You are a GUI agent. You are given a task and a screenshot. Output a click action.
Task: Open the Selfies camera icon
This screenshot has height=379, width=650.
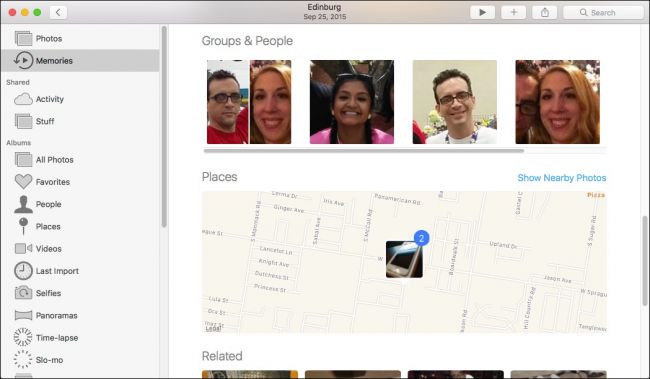[x=23, y=293]
